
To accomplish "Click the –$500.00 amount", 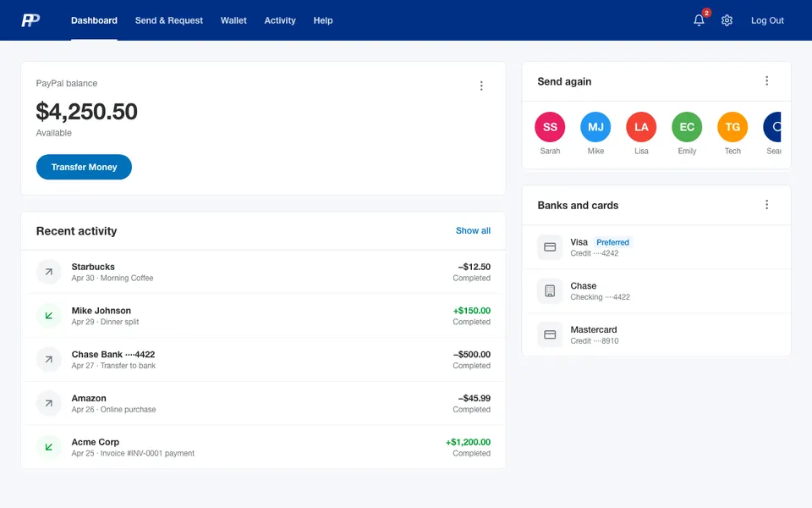I will pos(472,354).
